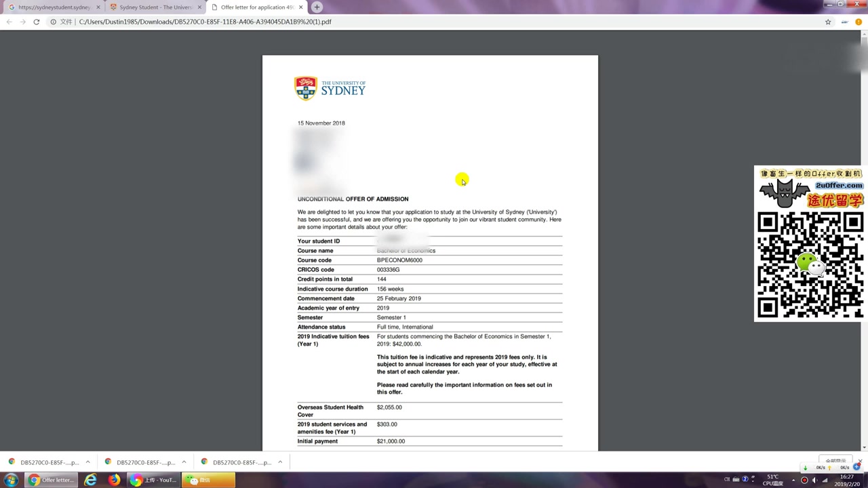The height and width of the screenshot is (488, 868).
Task: Click the University of Sydney logo
Action: pyautogui.click(x=330, y=89)
